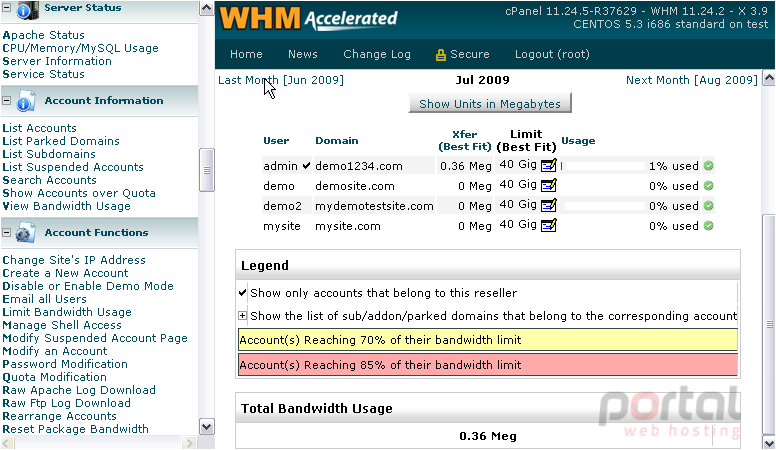This screenshot has width=776, height=450.
Task: Expand sub/addon/parked domains list plus icon
Action: pos(242,316)
